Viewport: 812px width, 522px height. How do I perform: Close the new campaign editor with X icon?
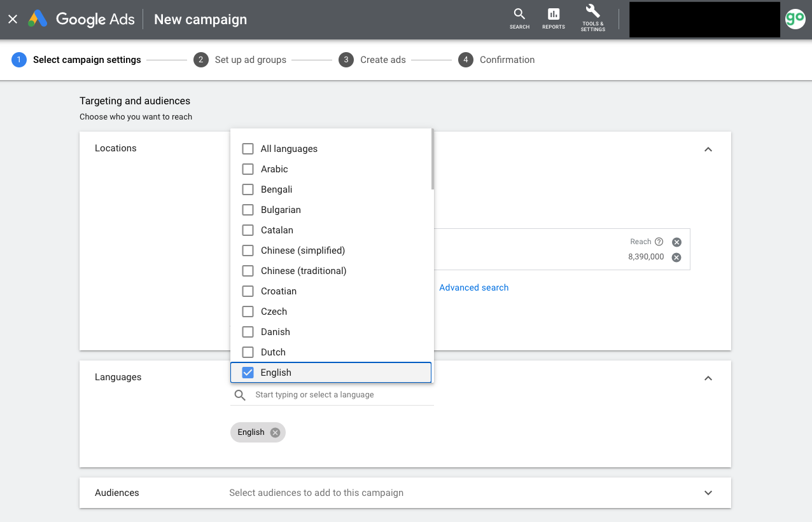pos(13,19)
